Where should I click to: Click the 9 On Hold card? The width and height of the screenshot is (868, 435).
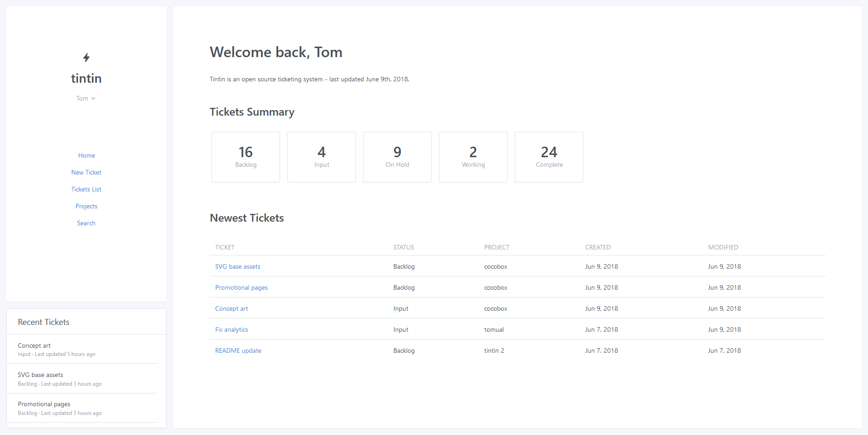tap(397, 157)
